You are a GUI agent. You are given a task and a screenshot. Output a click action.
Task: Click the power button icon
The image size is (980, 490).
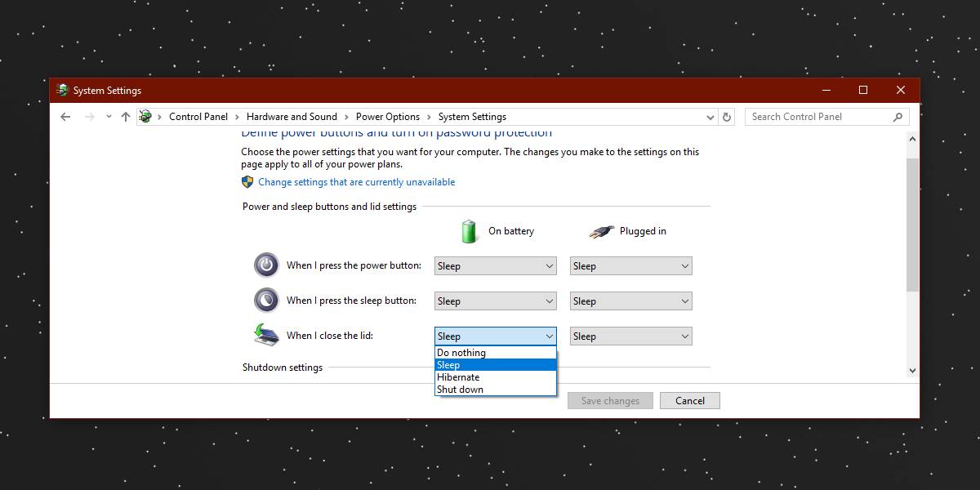pos(266,265)
